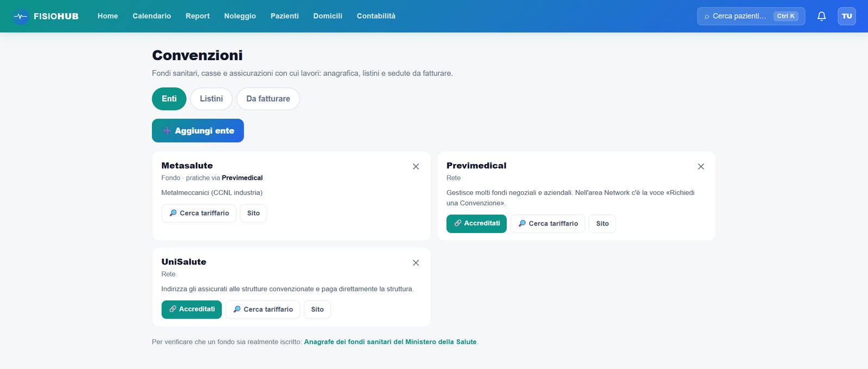
Task: Open Sito in the UniSalute card
Action: (x=317, y=309)
